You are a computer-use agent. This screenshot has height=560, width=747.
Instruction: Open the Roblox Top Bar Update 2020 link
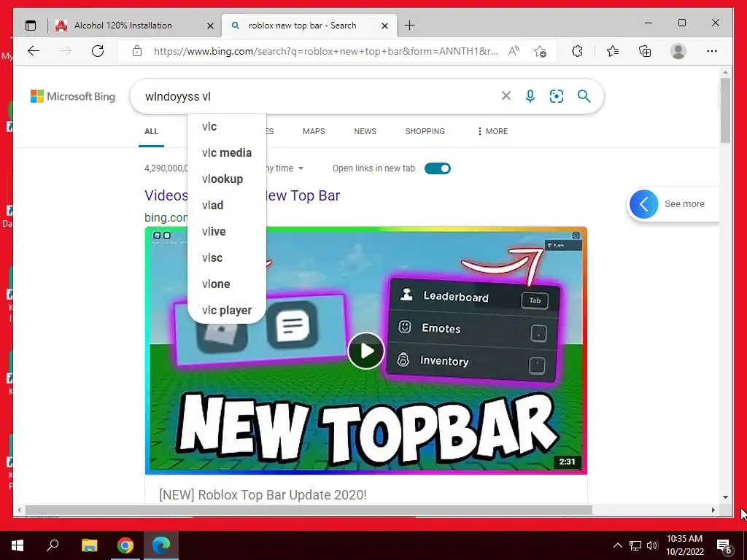coord(263,495)
